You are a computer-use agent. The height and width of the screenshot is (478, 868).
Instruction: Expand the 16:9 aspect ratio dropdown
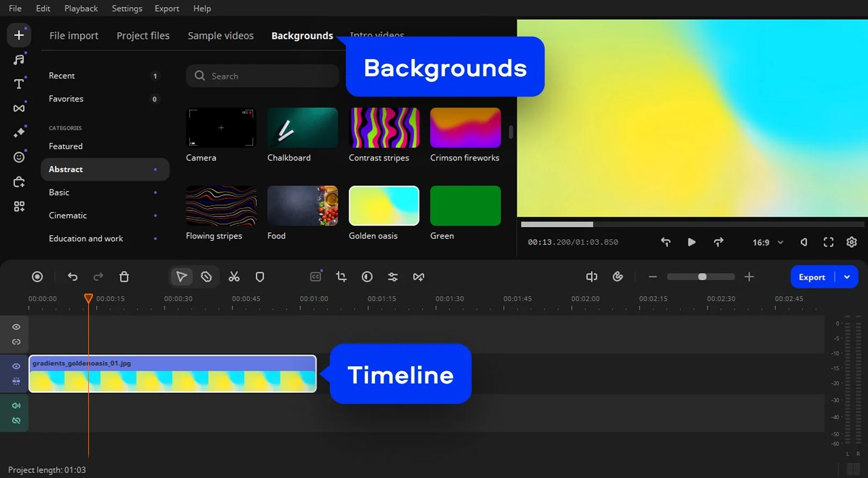click(768, 242)
